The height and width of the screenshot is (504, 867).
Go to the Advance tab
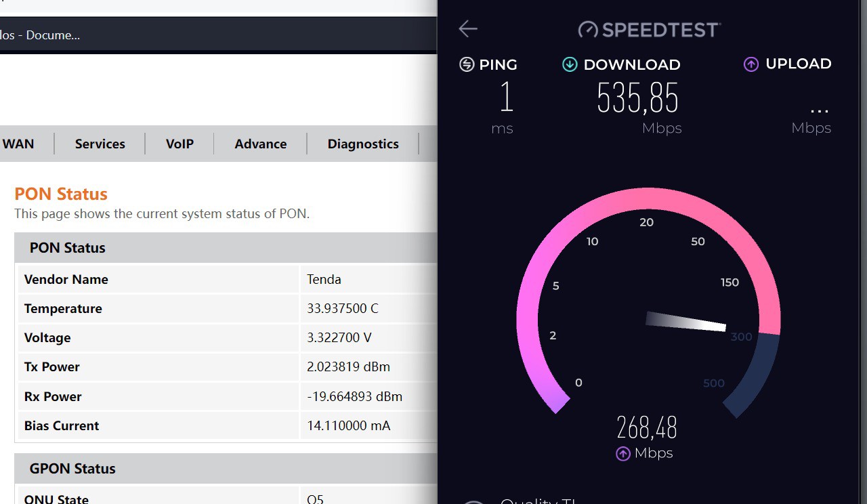[260, 144]
